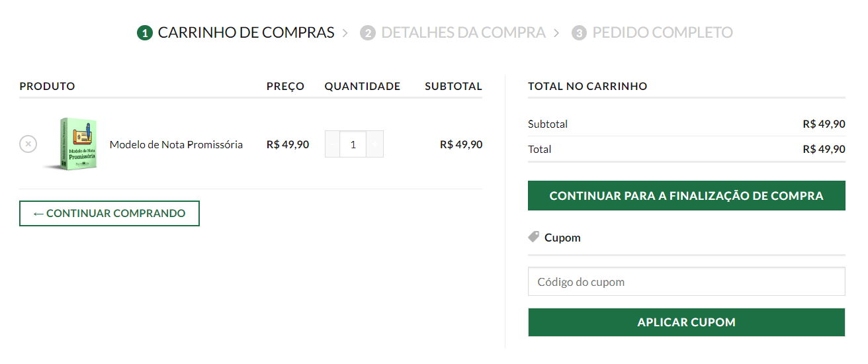Image resolution: width=868 pixels, height=364 pixels.
Task: Focus the quantity number field
Action: [353, 144]
